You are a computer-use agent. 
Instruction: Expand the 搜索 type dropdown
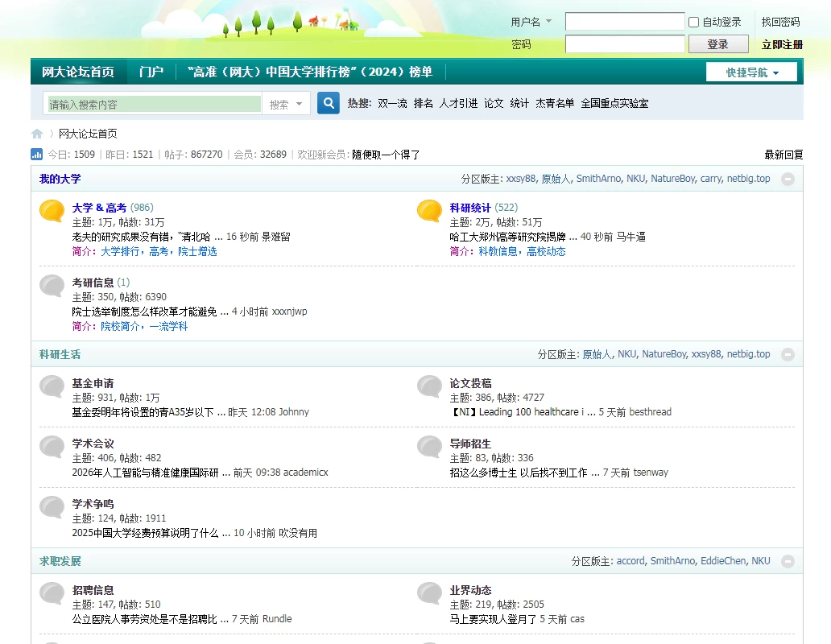pyautogui.click(x=286, y=104)
